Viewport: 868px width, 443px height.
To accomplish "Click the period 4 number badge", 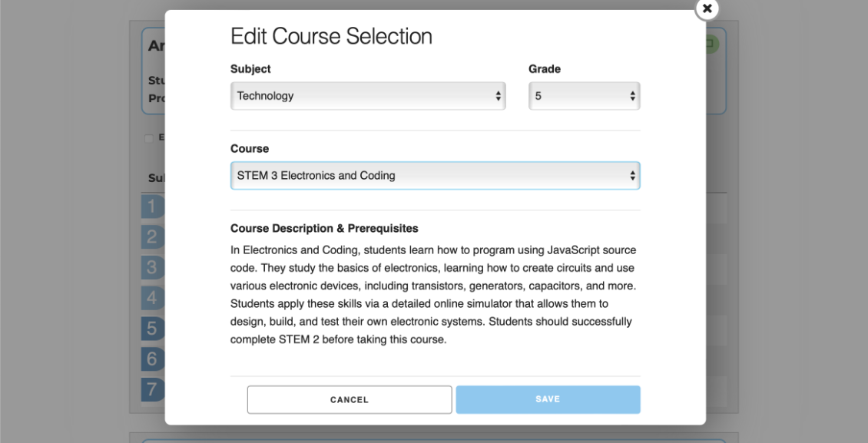I will [x=154, y=299].
